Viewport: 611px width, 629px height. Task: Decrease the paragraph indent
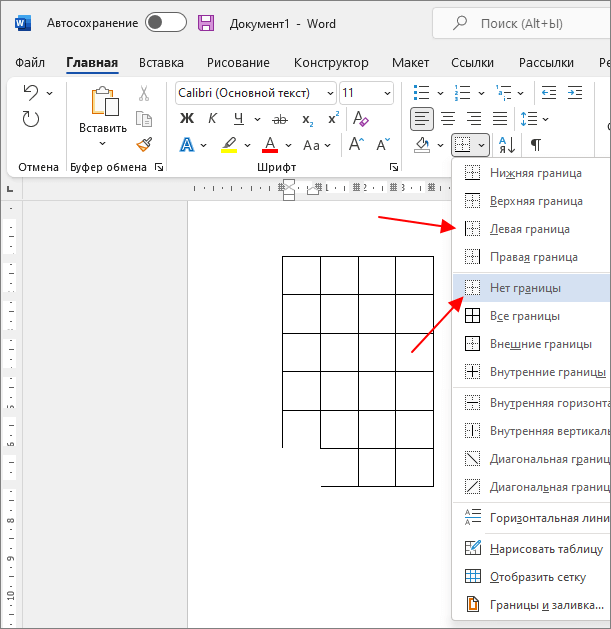click(548, 93)
